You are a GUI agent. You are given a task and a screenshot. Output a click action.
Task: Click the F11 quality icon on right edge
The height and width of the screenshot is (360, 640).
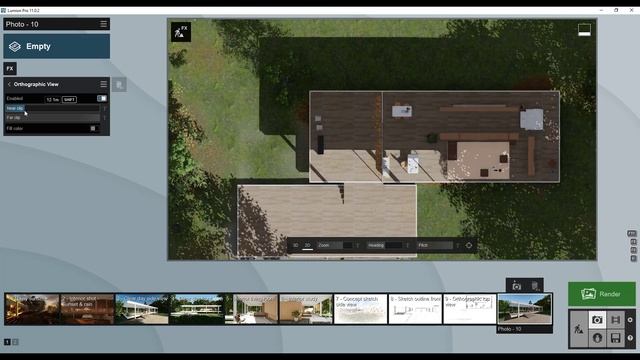tap(632, 233)
